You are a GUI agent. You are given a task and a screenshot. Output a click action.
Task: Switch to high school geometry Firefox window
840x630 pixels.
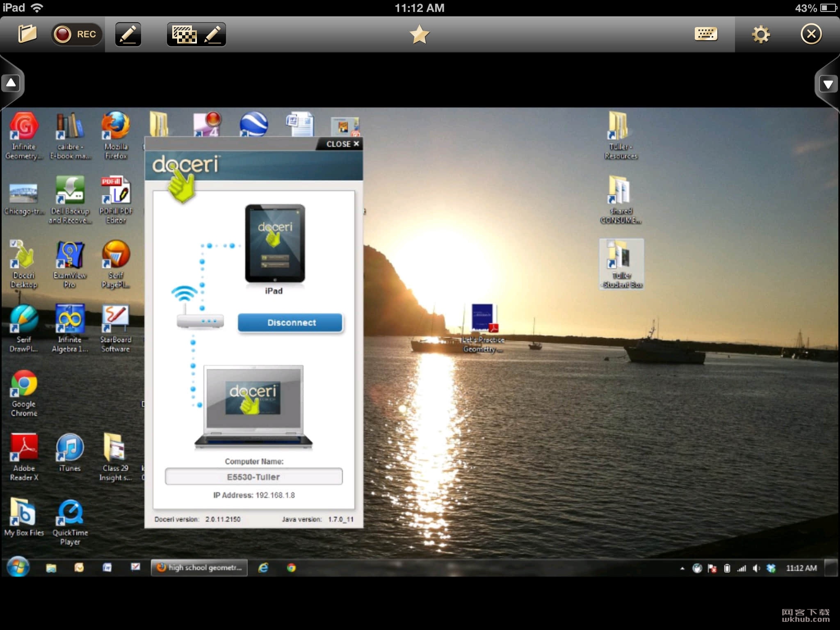pos(199,568)
